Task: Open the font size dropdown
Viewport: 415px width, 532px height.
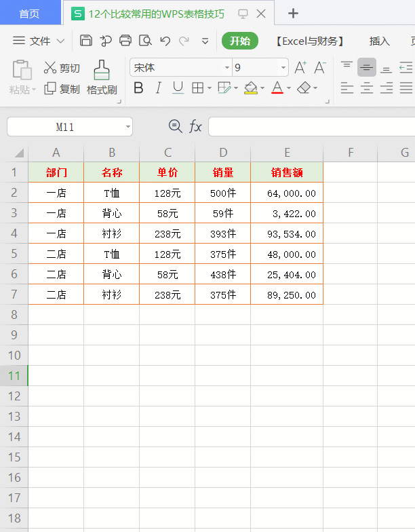Action: pyautogui.click(x=283, y=68)
